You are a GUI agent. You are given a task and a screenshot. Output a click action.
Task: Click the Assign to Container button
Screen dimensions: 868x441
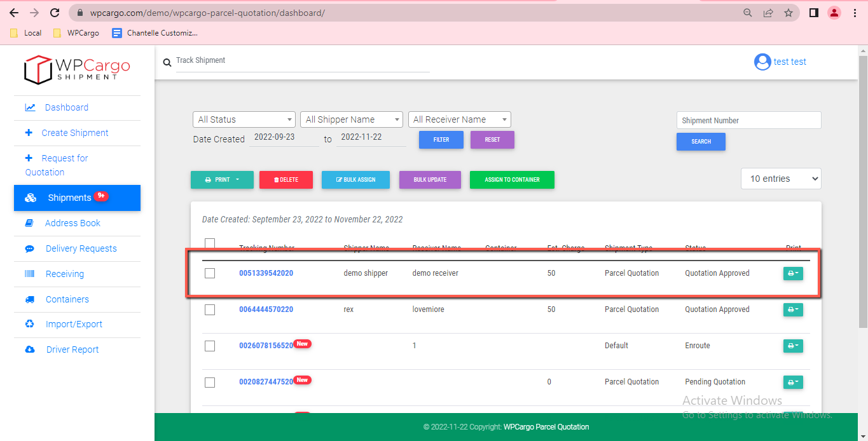[512, 180]
